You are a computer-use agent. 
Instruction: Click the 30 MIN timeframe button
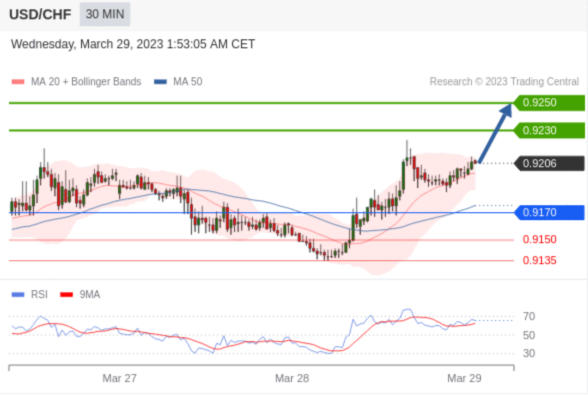105,14
